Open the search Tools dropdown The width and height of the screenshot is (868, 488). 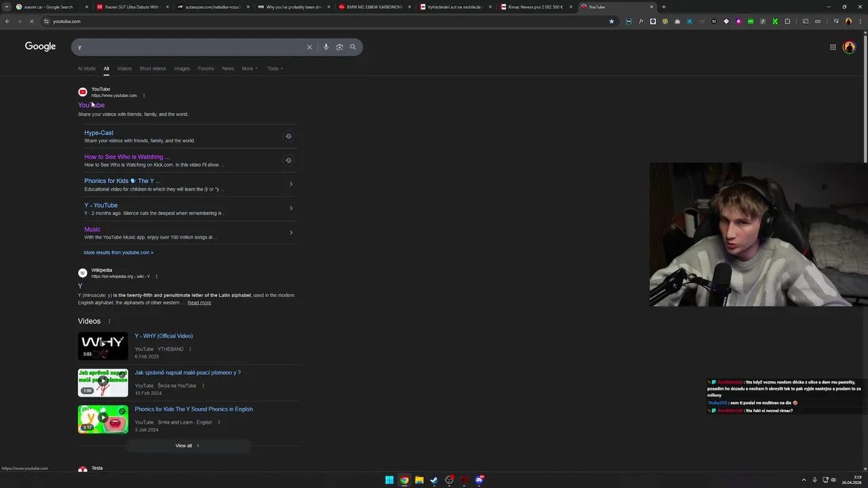click(x=275, y=68)
